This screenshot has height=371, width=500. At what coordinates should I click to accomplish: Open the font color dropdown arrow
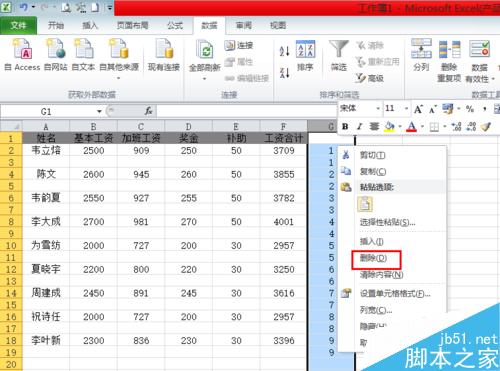(422, 127)
